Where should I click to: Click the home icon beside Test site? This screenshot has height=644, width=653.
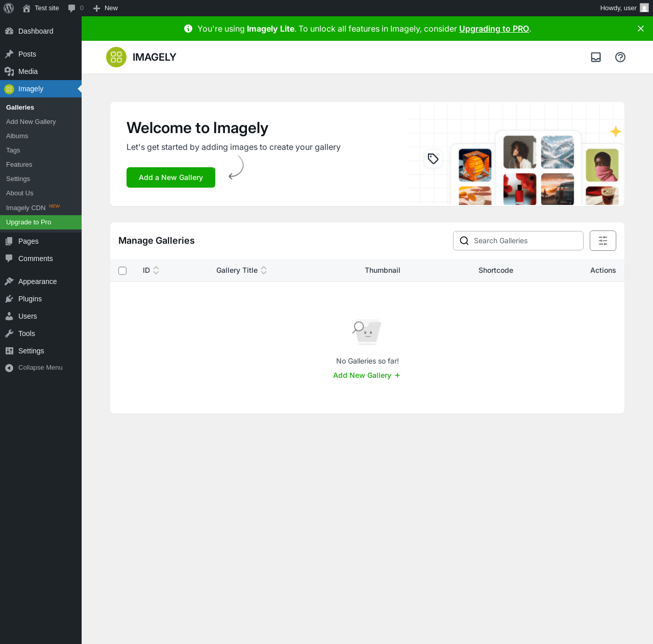[x=27, y=8]
